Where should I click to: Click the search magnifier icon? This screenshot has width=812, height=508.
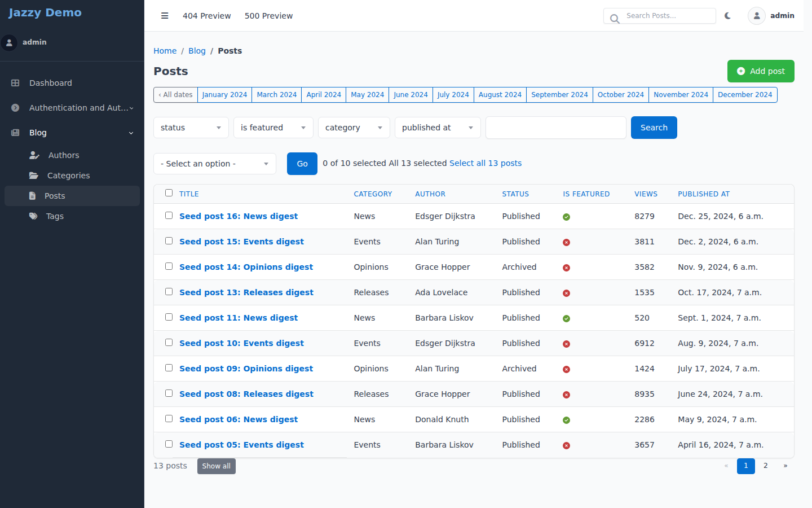pos(615,18)
